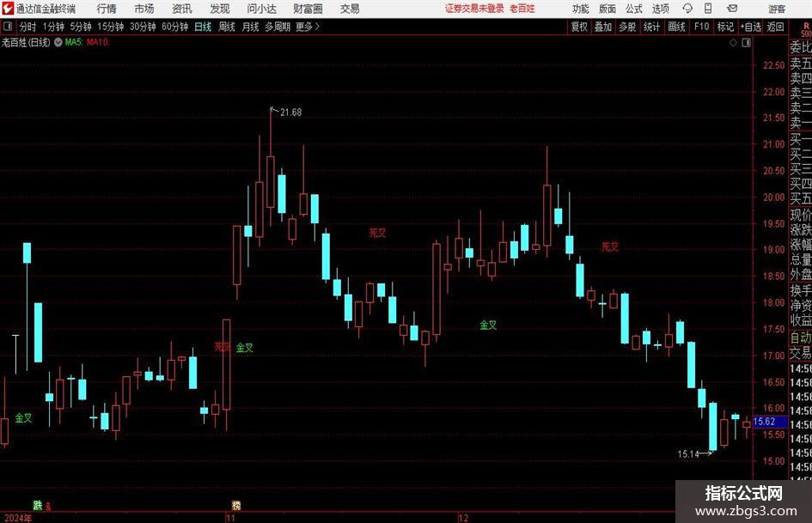Click the diamond icon at chart top right
The height and width of the screenshot is (523, 812).
(733, 42)
